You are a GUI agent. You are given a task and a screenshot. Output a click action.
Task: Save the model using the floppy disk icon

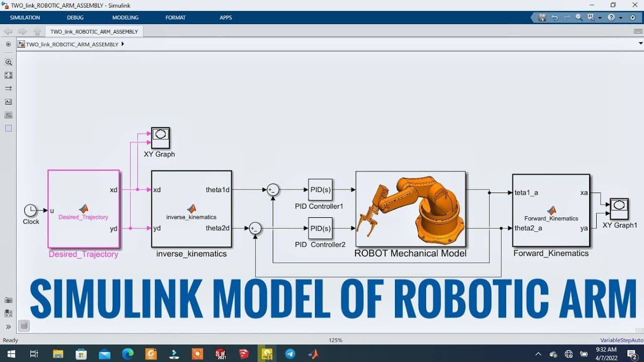pos(542,18)
